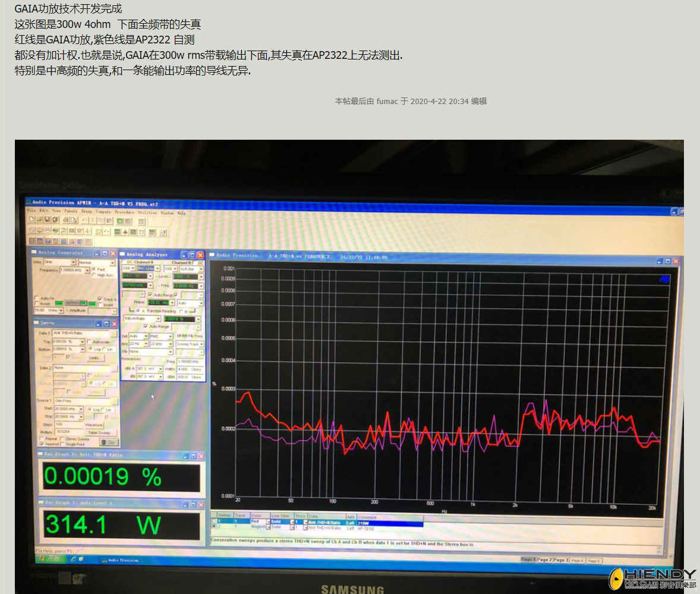The image size is (700, 594).
Task: Click the fumac username in the edit note
Action: 387,102
